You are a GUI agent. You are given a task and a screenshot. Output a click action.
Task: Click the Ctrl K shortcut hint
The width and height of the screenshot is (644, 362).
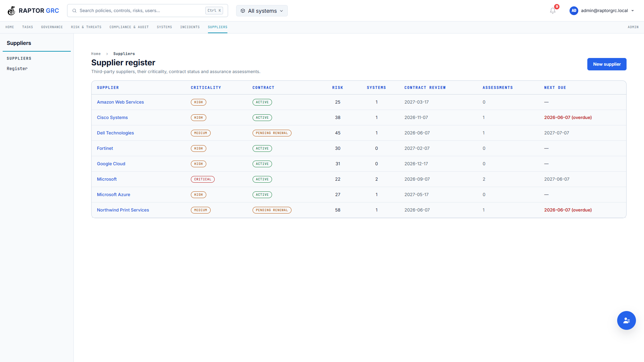(214, 11)
